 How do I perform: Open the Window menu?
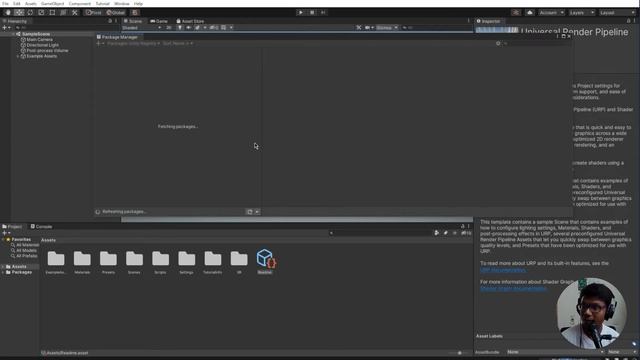coord(122,4)
